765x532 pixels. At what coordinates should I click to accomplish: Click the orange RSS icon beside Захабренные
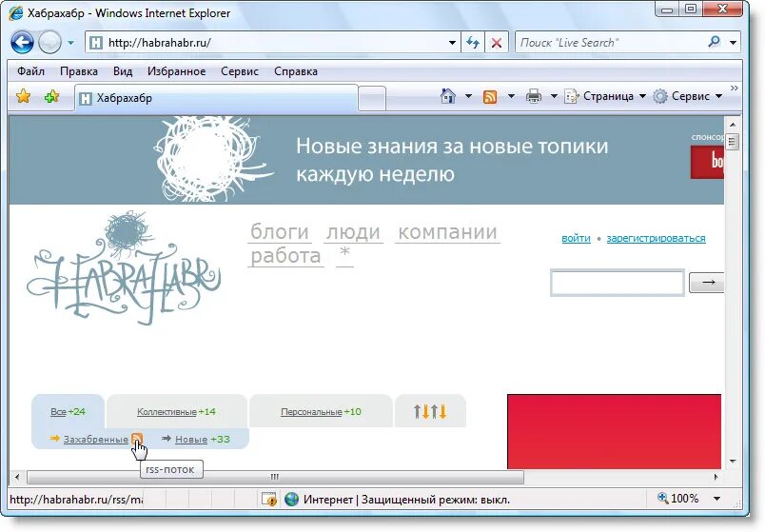(137, 438)
